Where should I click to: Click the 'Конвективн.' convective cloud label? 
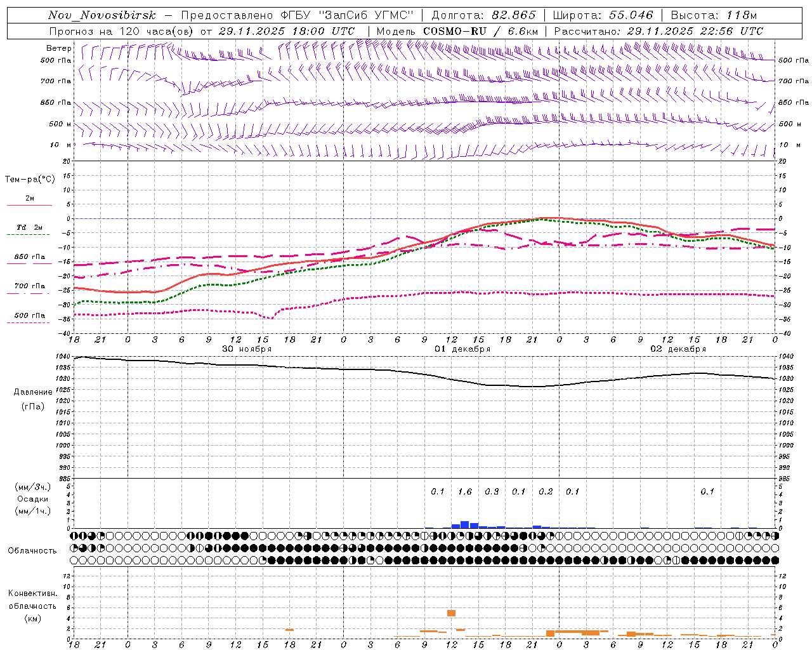(32, 594)
